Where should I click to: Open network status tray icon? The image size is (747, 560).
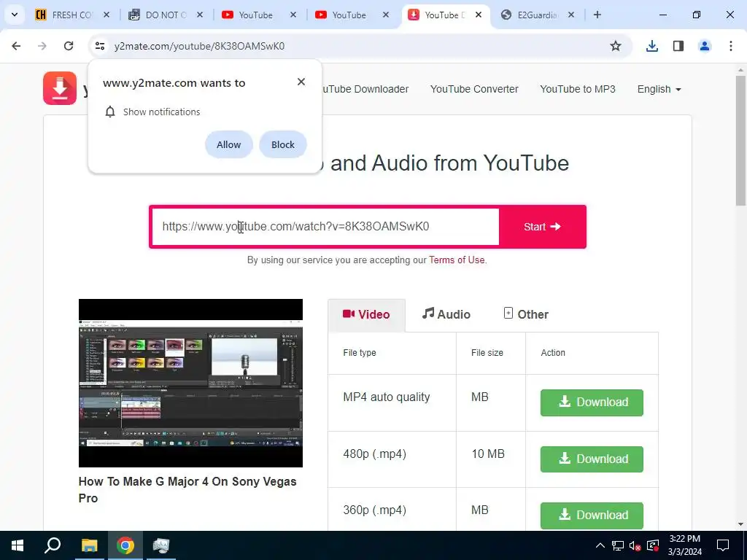(x=618, y=545)
